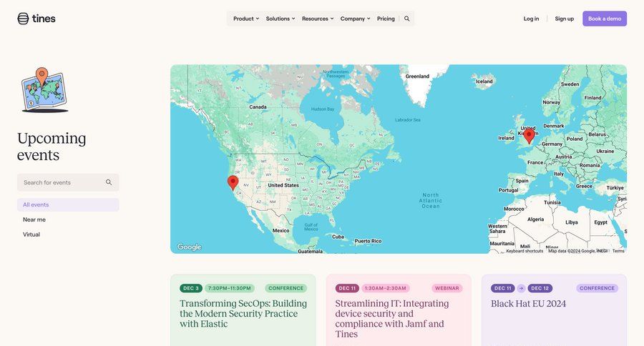Screen dimensions: 644x346
Task: Select the map pin on United Kingdom
Action: [x=529, y=136]
